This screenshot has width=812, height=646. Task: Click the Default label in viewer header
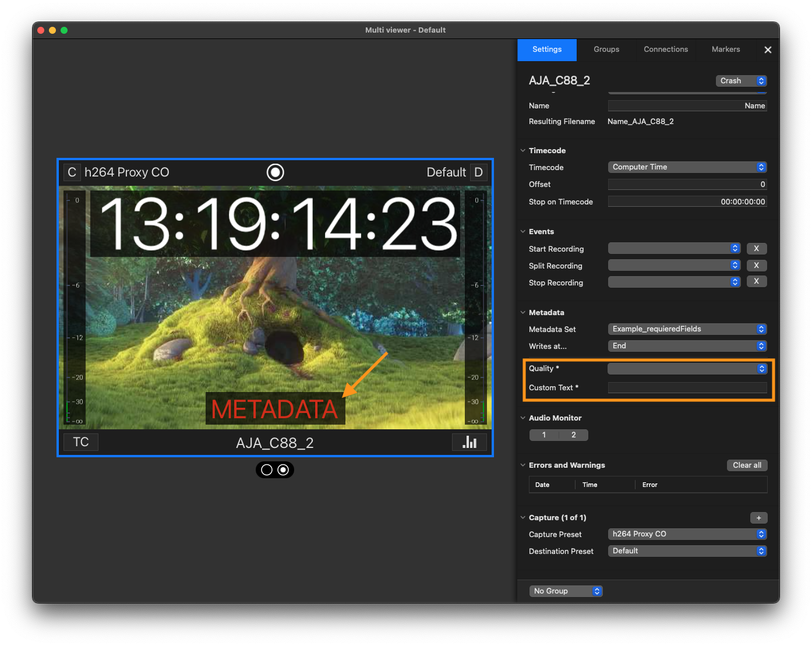pyautogui.click(x=446, y=172)
